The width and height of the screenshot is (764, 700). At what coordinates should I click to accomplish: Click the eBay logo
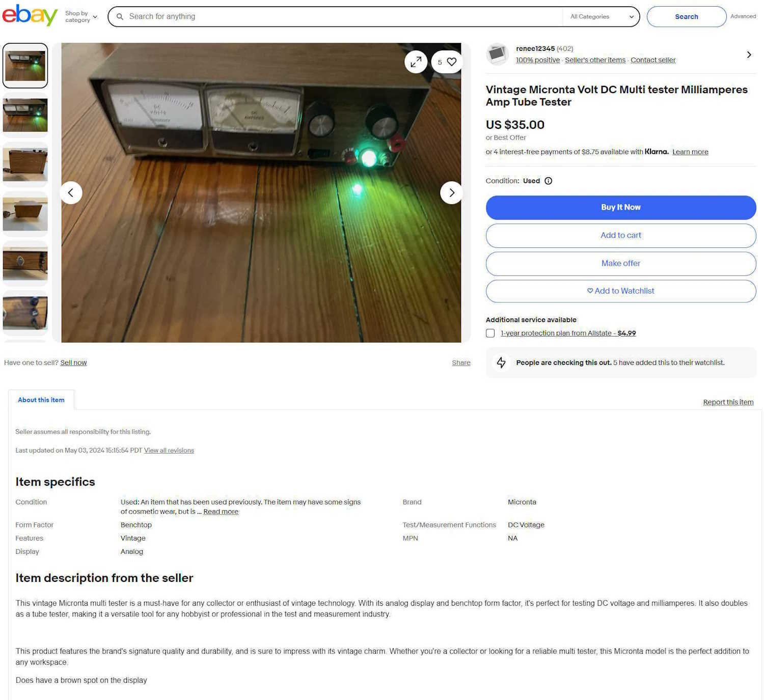click(x=30, y=15)
